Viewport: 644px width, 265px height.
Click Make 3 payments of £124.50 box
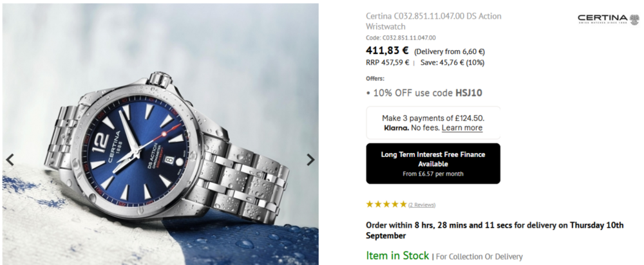pos(433,122)
